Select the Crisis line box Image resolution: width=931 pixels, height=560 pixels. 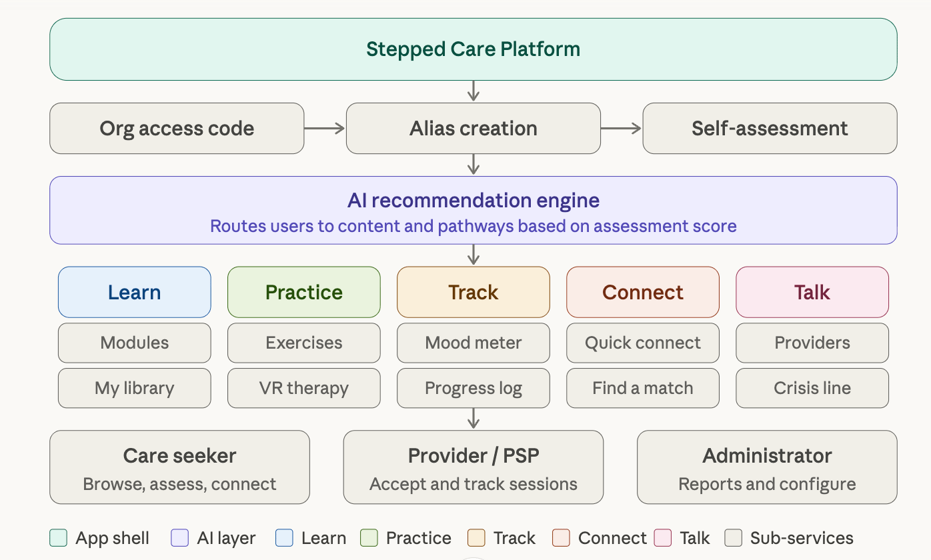pos(812,388)
